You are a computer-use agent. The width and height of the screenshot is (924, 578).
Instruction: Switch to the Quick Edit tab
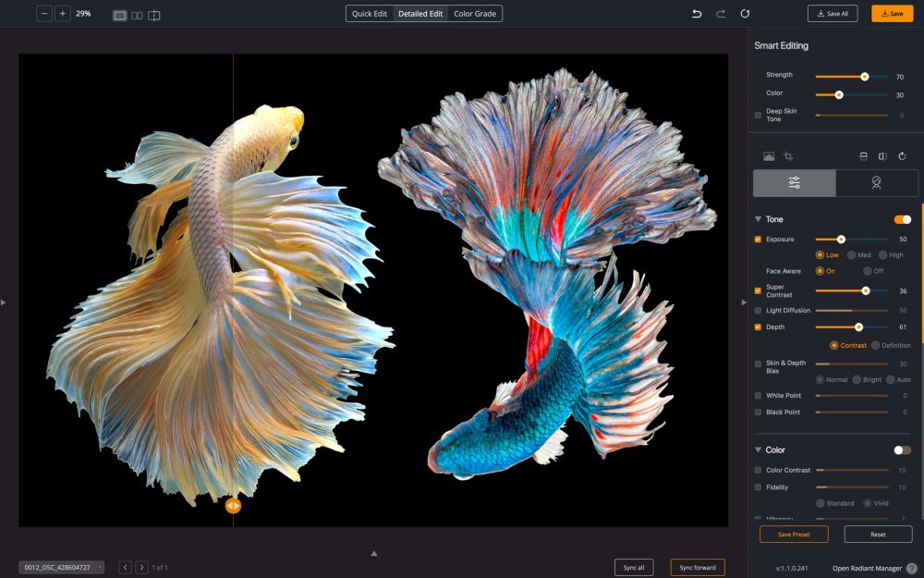(x=370, y=14)
